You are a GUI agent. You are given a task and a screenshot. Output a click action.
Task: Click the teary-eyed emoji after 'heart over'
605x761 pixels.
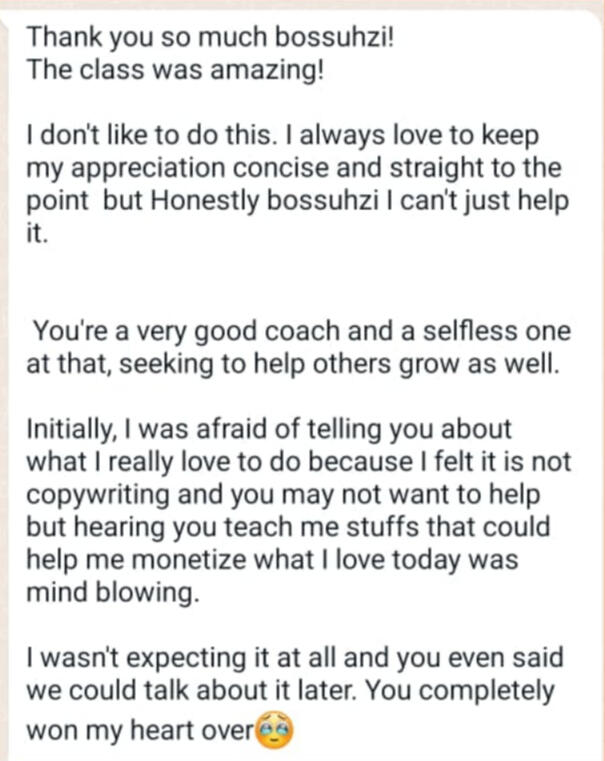[x=276, y=728]
